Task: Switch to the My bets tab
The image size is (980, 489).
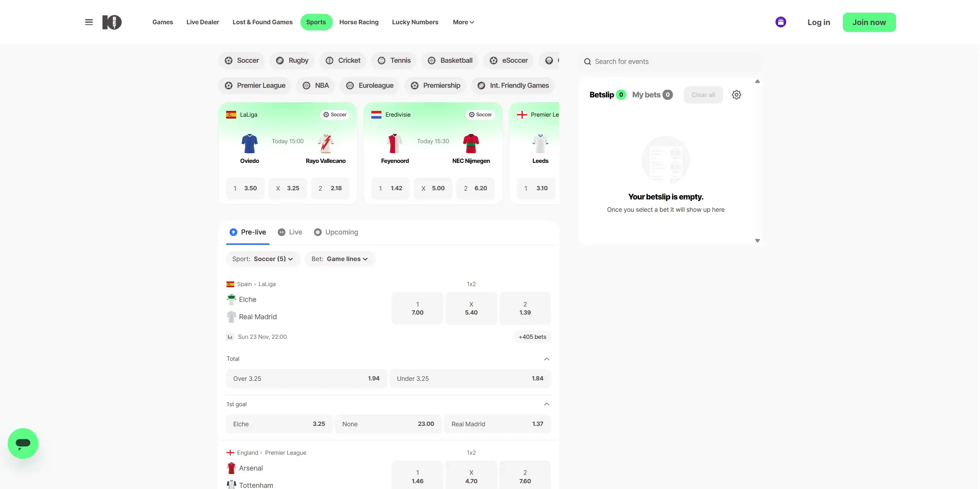Action: (x=652, y=95)
